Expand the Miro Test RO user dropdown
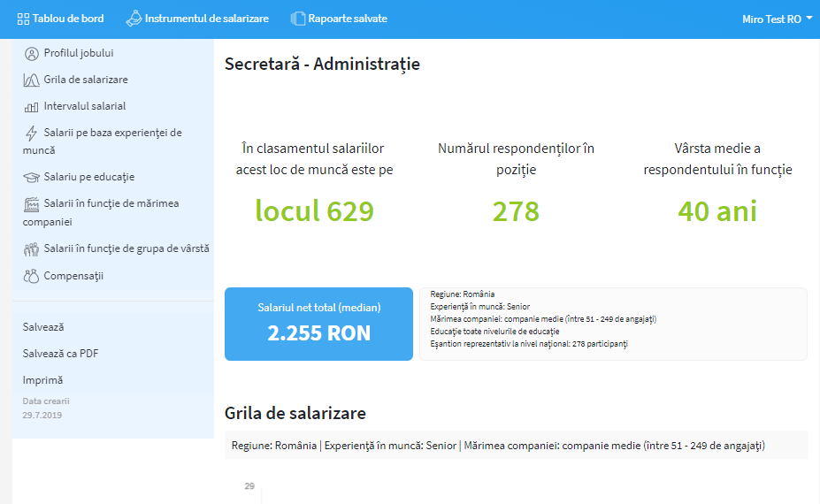 tap(778, 19)
